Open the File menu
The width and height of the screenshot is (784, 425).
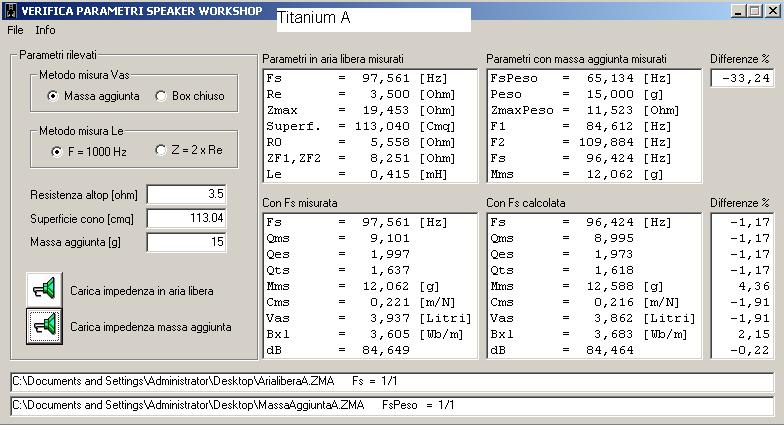(x=15, y=30)
